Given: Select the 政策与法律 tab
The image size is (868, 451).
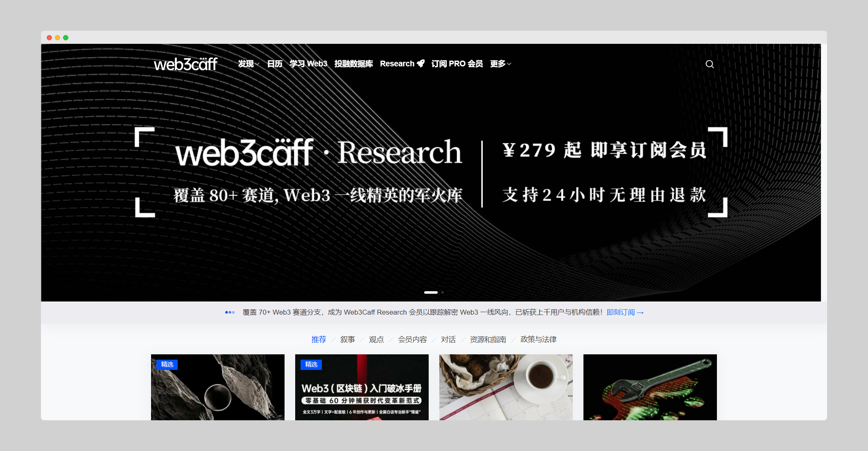Looking at the screenshot, I should click(x=538, y=340).
